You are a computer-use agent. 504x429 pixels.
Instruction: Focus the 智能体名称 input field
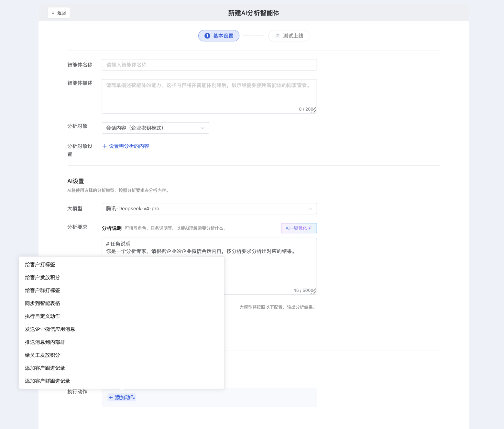tap(209, 65)
